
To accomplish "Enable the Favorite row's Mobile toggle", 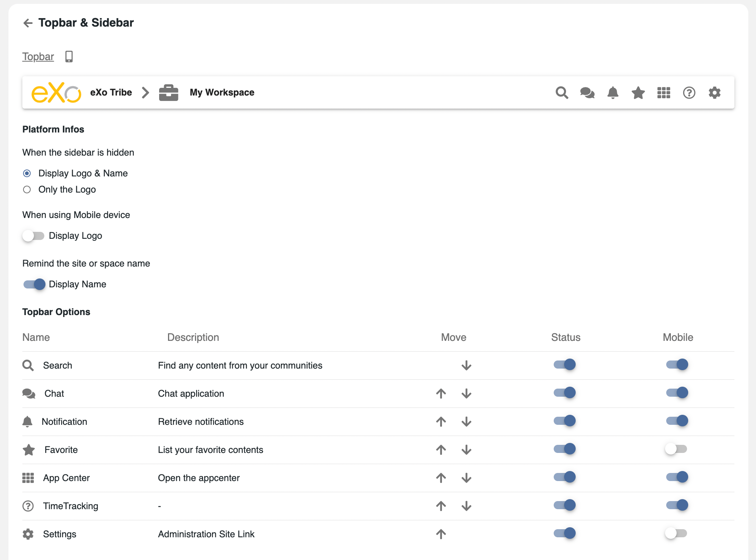I will tap(676, 449).
